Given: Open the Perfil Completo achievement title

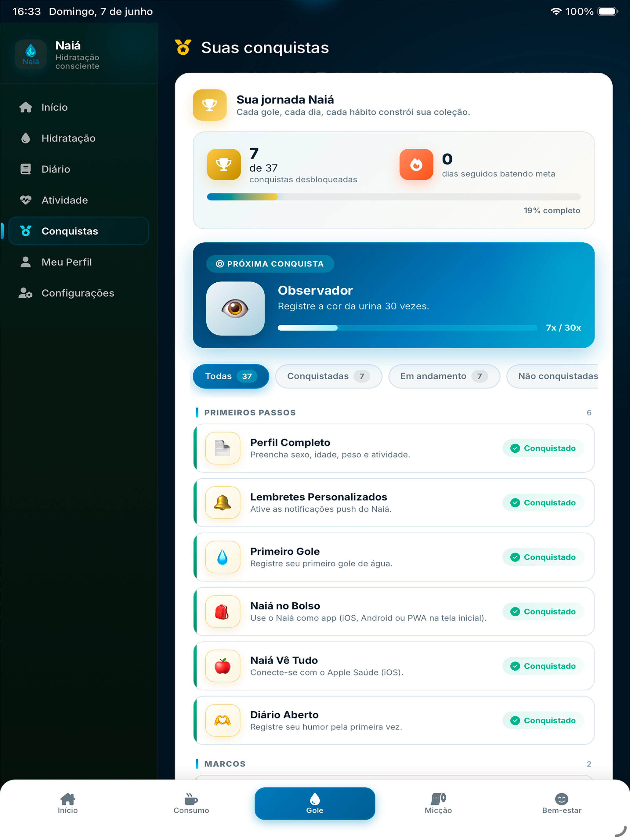Looking at the screenshot, I should (x=290, y=442).
